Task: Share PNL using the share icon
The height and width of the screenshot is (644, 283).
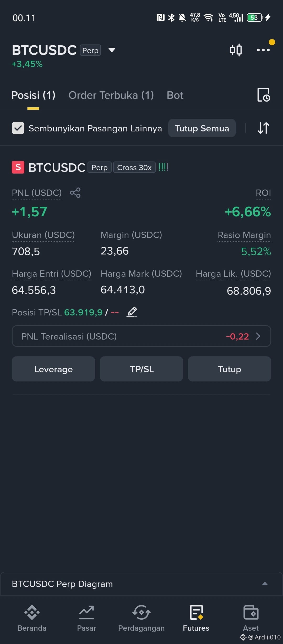Action: [x=75, y=193]
